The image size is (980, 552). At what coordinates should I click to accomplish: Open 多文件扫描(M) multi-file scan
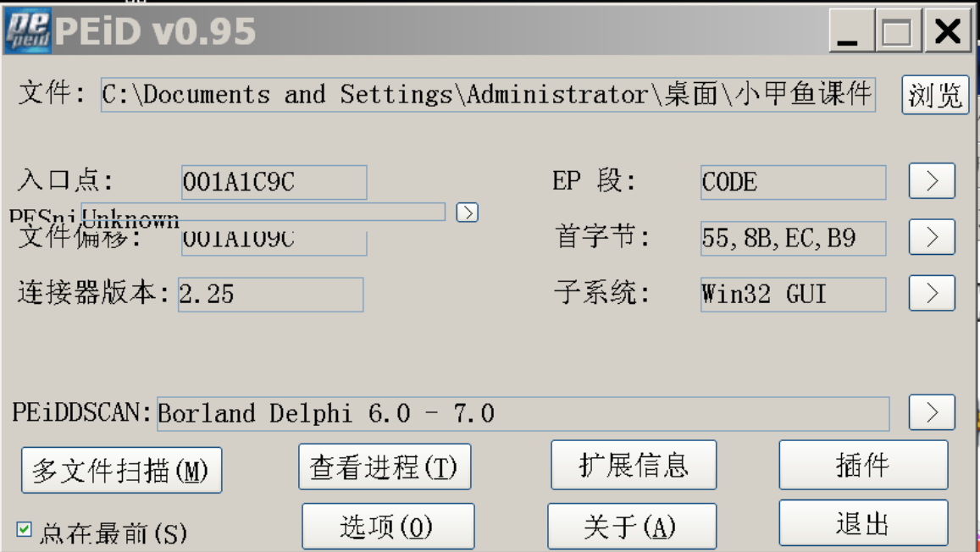[121, 471]
